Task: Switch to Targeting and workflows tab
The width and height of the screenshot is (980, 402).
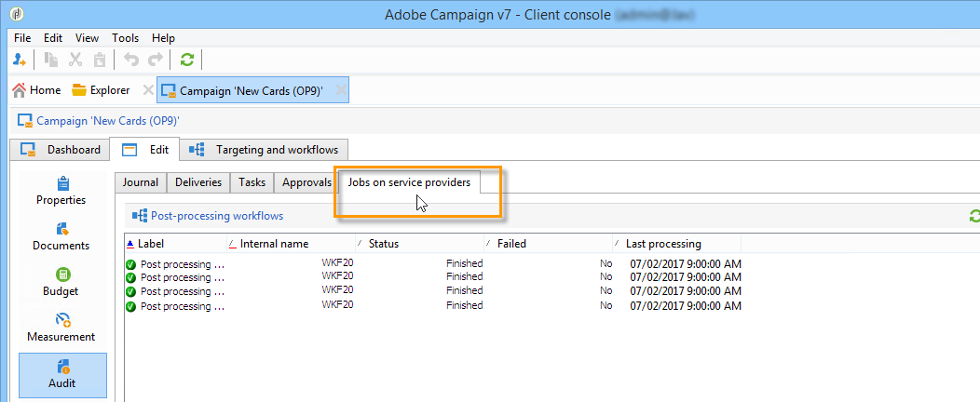Action: click(264, 150)
